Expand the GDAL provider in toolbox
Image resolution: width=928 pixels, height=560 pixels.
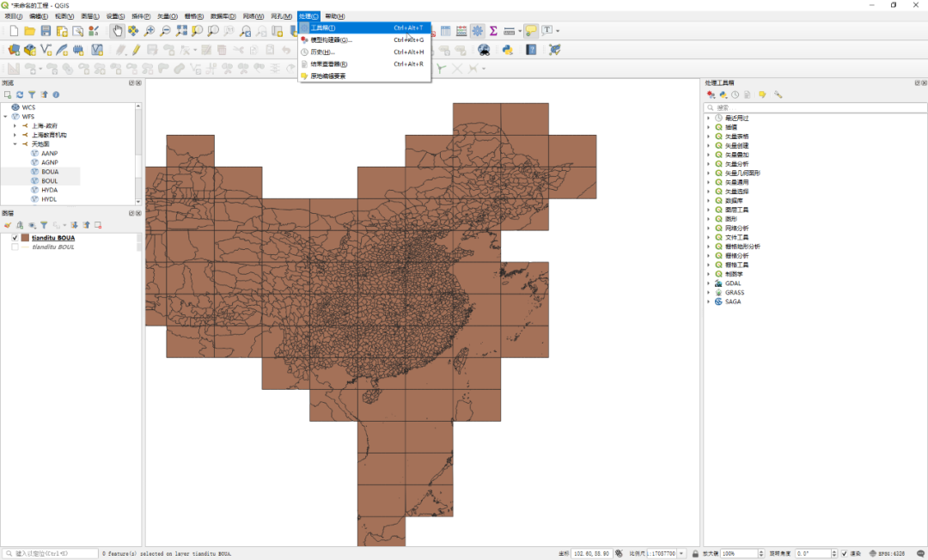click(x=708, y=283)
